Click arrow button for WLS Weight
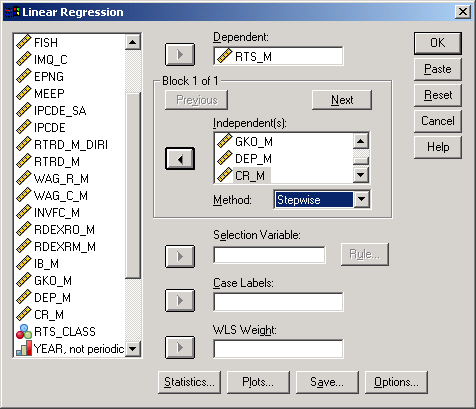 click(180, 348)
